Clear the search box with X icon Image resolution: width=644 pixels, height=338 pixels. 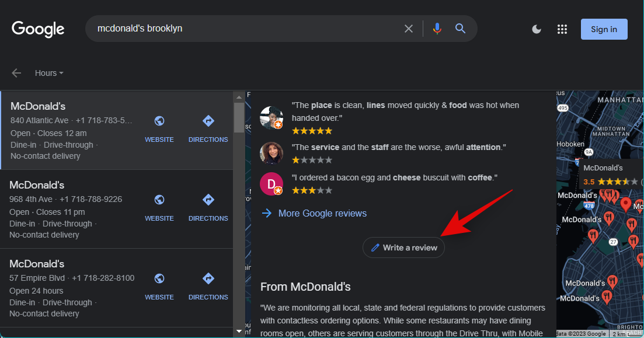coord(409,29)
